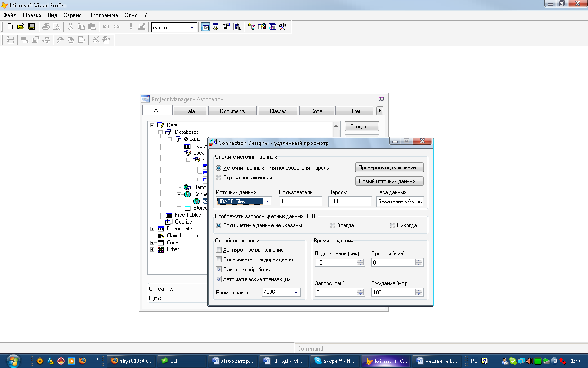Select the data source, user, password radio option
Viewport: 588px width, 368px height.
(x=219, y=168)
